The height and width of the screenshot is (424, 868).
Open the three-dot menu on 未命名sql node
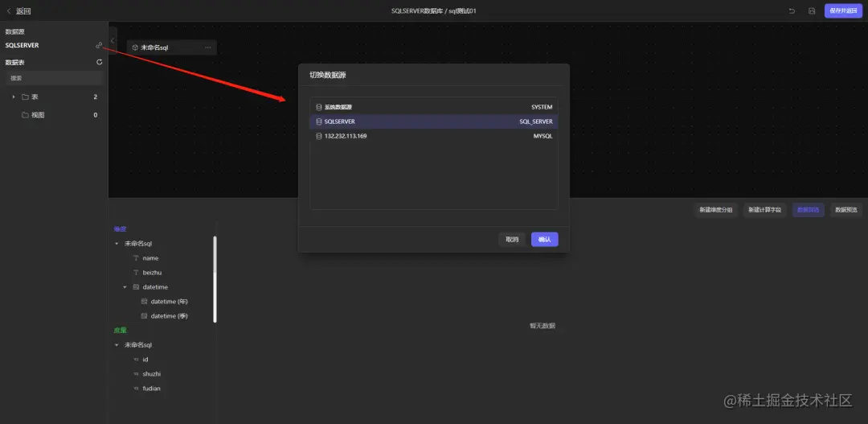click(x=207, y=47)
